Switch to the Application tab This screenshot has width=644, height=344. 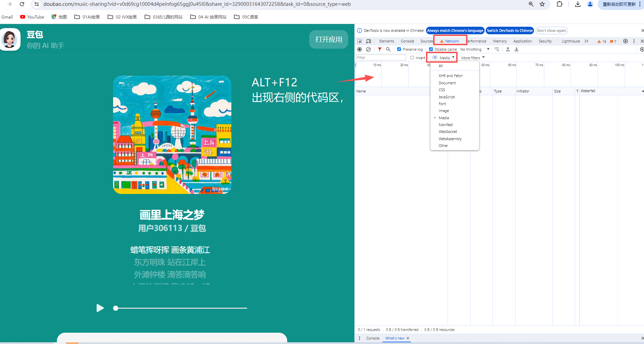pyautogui.click(x=523, y=41)
